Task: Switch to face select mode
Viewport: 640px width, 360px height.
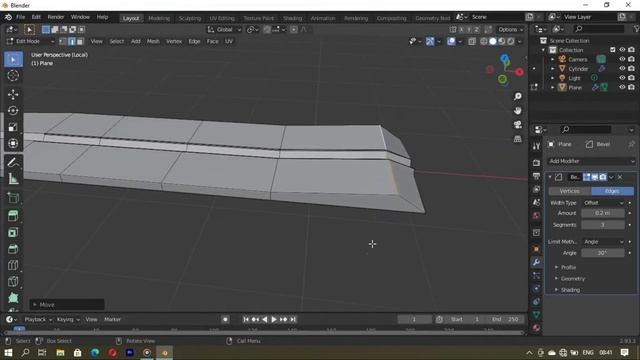Action: [80, 41]
